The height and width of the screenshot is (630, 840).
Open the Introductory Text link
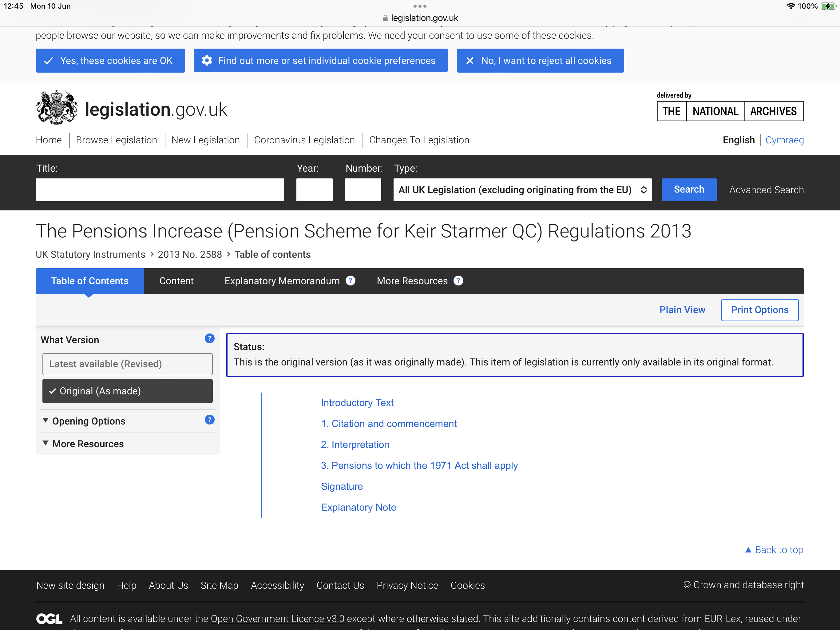[357, 403]
